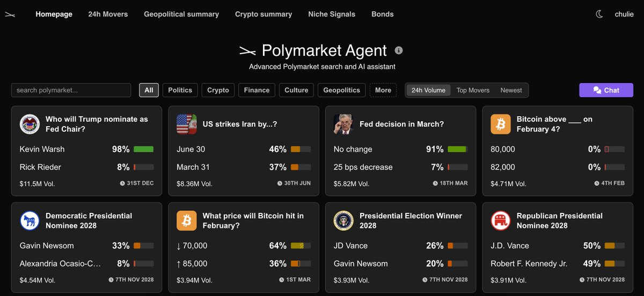
Task: Filter markets by Finance
Action: pos(257,90)
